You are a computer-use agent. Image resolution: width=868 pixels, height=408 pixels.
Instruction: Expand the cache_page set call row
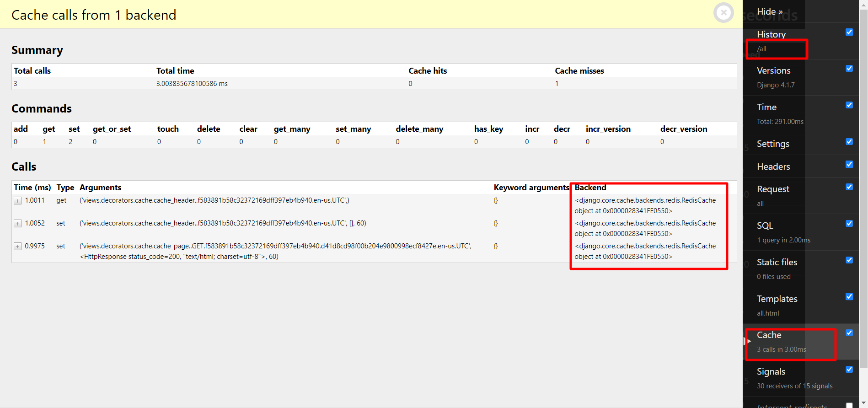tap(17, 247)
